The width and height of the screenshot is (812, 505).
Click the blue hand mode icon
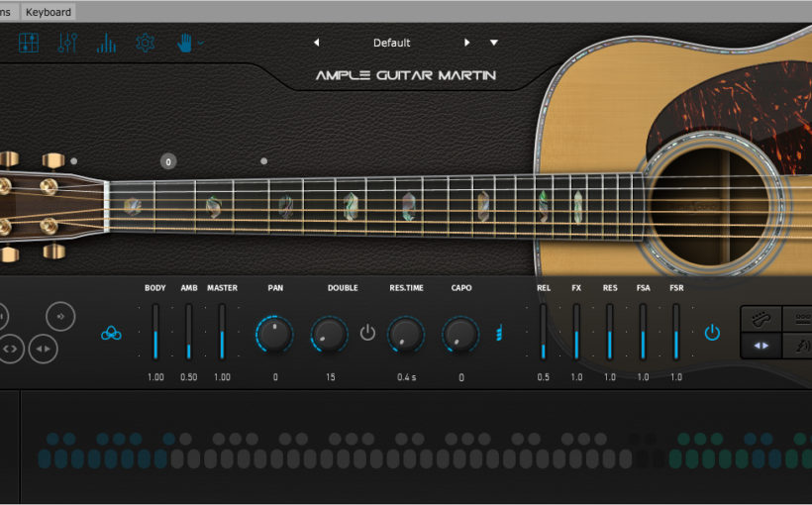coord(184,43)
